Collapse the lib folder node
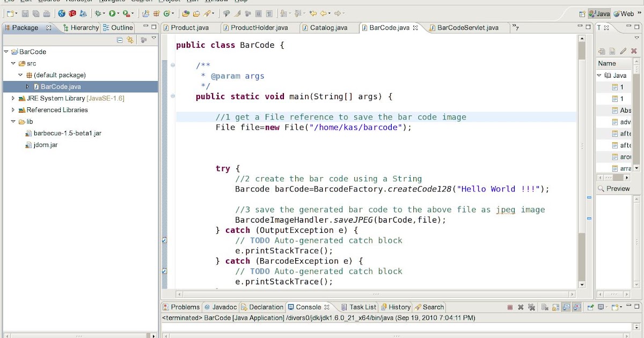The width and height of the screenshot is (644, 338). coord(13,122)
